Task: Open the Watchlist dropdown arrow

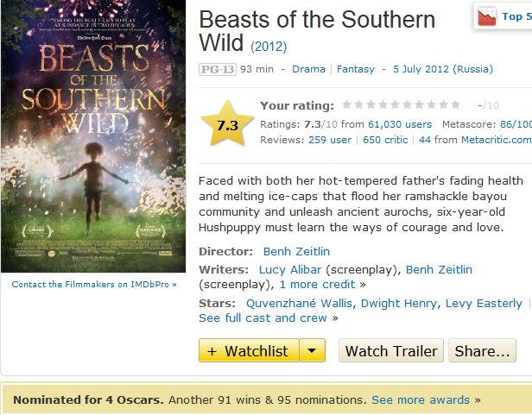Action: click(313, 351)
